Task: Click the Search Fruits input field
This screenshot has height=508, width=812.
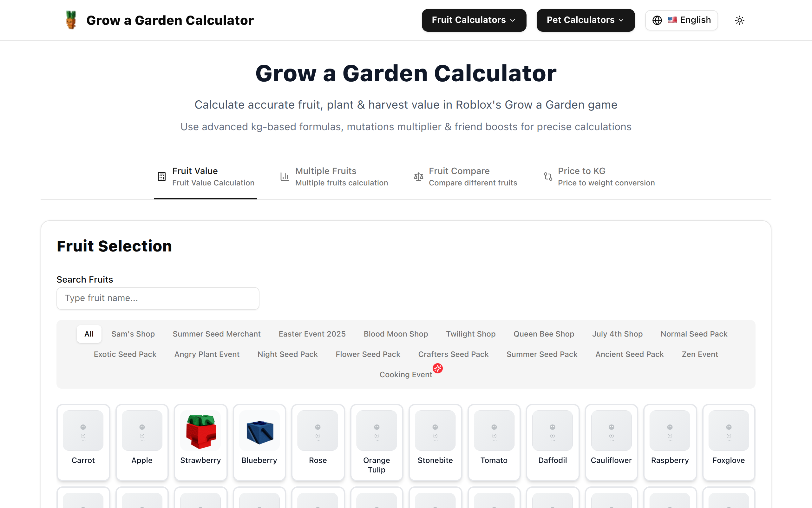Action: click(x=158, y=298)
